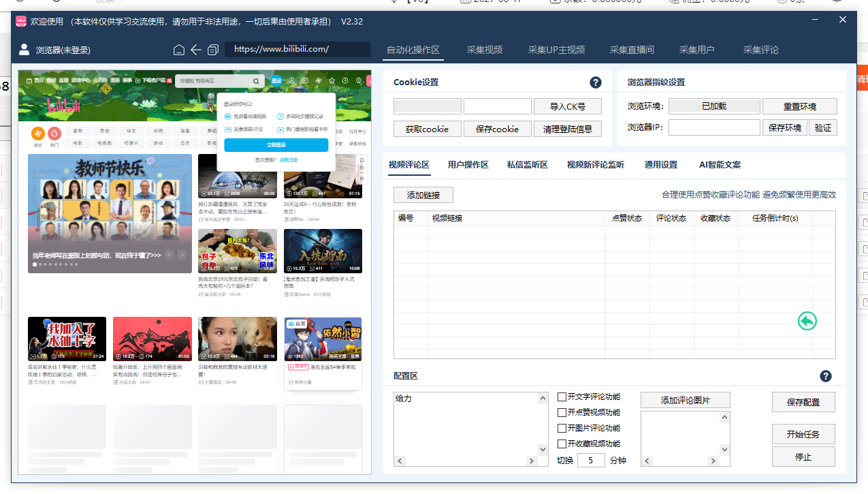This screenshot has width=868, height=494.
Task: Open help for Cookie设置
Action: coord(596,82)
